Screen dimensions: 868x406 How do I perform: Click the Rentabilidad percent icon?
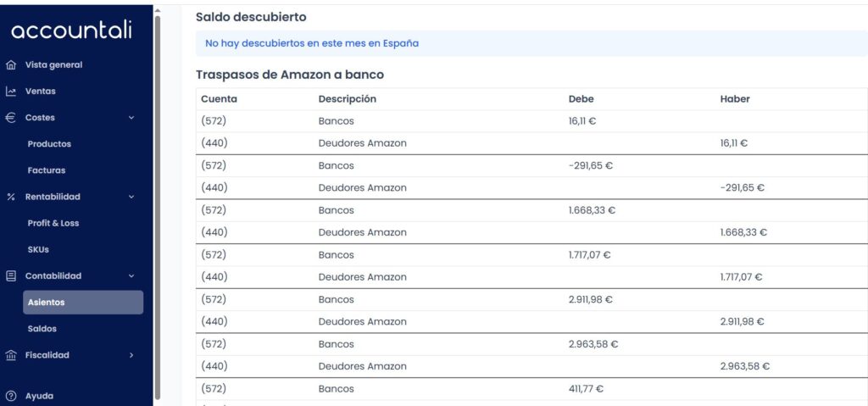(10, 197)
